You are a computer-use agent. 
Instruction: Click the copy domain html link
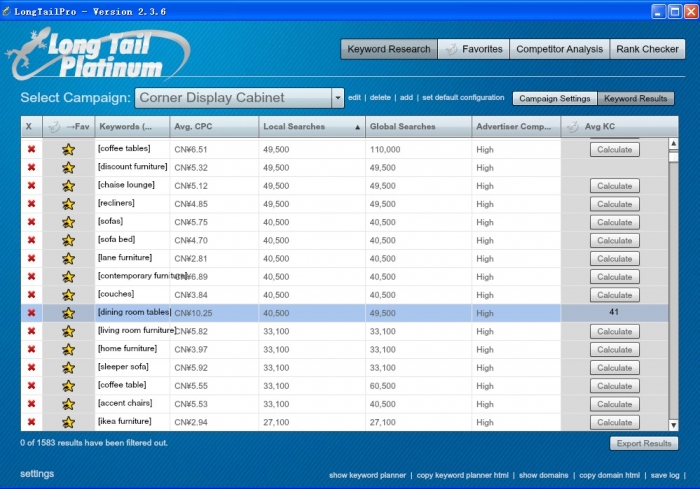[609, 475]
